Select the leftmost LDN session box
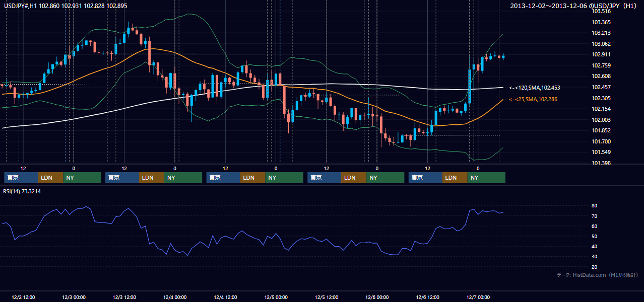The width and height of the screenshot is (644, 302). point(50,178)
